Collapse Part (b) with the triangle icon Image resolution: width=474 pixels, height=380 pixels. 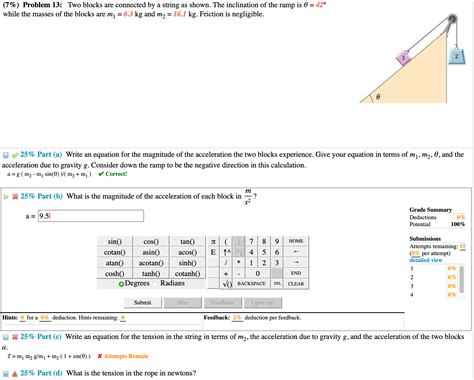tap(6, 197)
